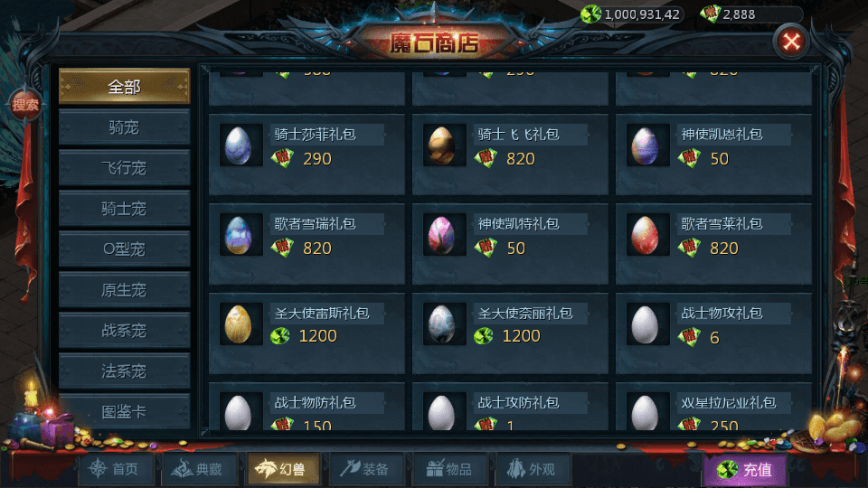Open the 飞行宠 category

[x=124, y=168]
